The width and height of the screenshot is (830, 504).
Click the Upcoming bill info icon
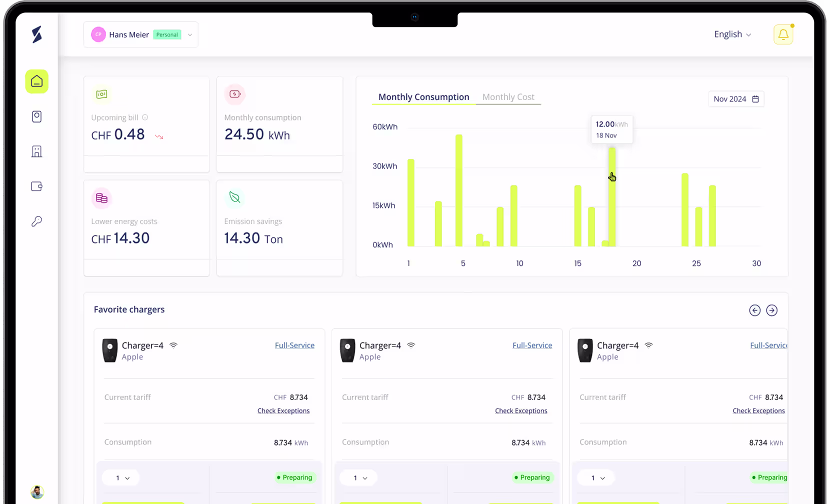tap(145, 117)
